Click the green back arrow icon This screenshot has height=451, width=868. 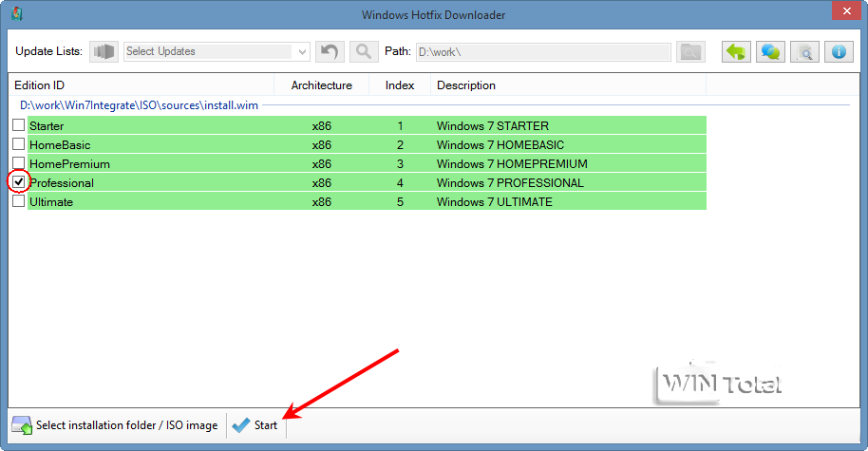[736, 52]
